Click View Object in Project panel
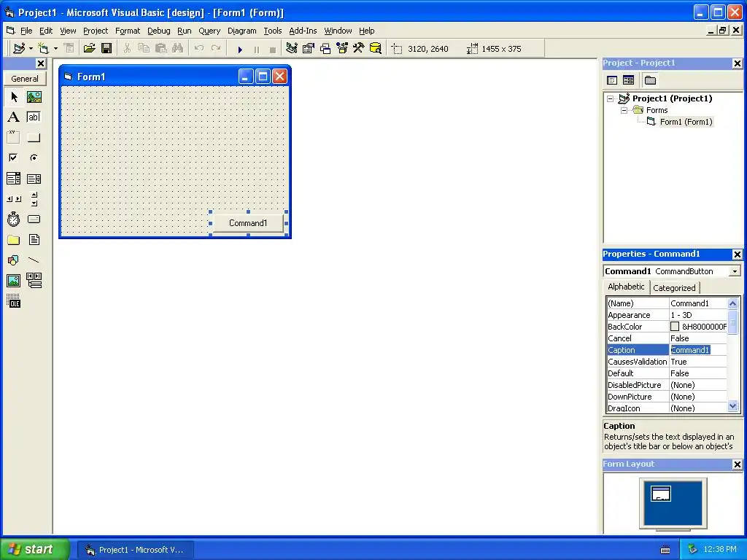 click(628, 80)
